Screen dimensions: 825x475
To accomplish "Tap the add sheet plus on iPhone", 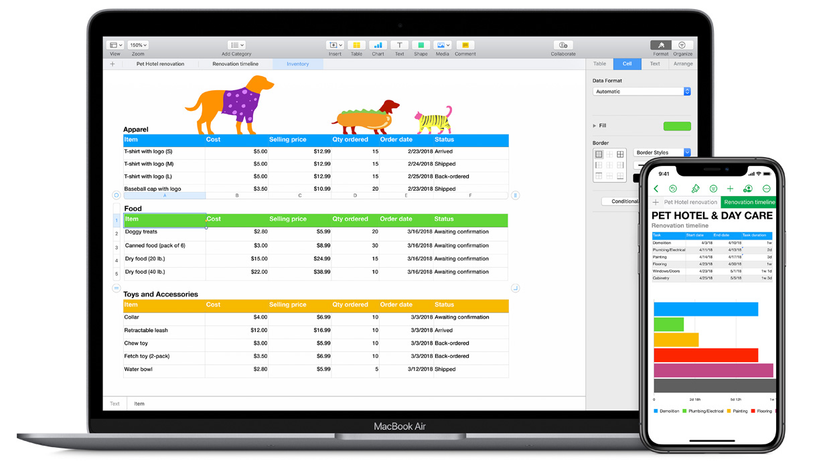I will point(656,203).
